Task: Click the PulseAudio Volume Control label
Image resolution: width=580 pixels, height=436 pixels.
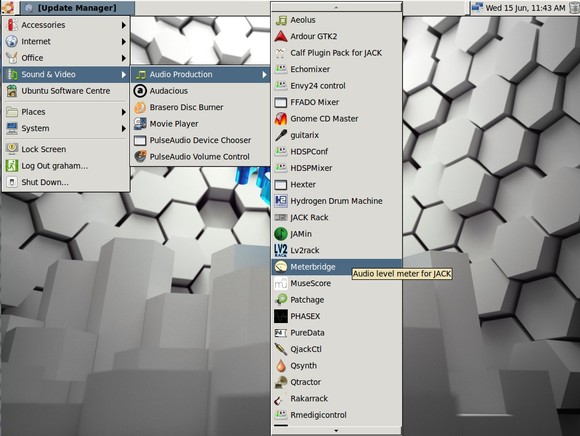Action: click(x=199, y=157)
